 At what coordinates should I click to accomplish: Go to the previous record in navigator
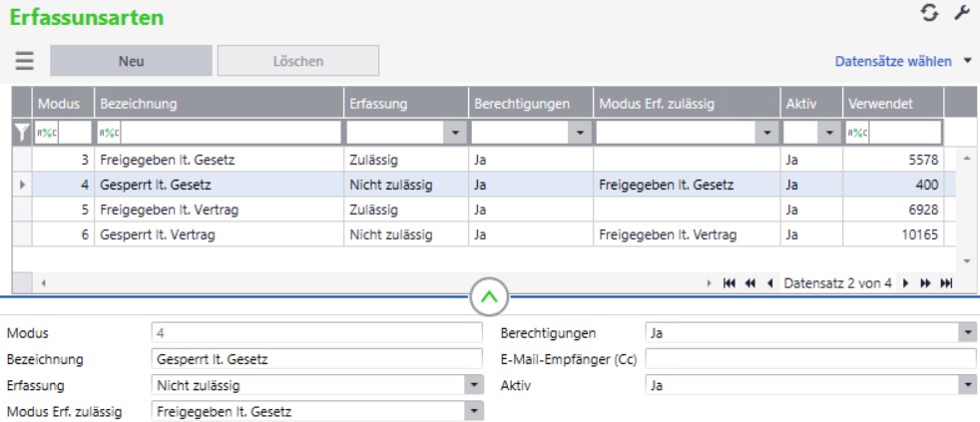770,283
